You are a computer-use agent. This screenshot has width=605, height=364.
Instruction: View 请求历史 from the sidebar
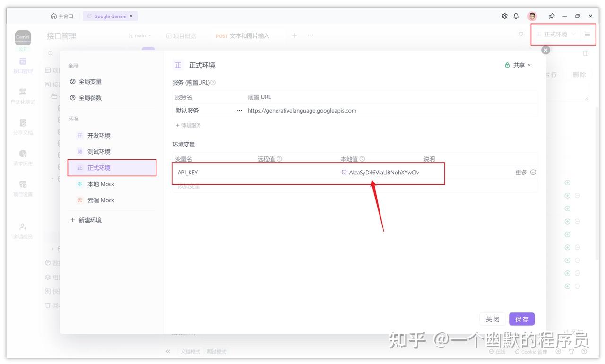pos(22,156)
